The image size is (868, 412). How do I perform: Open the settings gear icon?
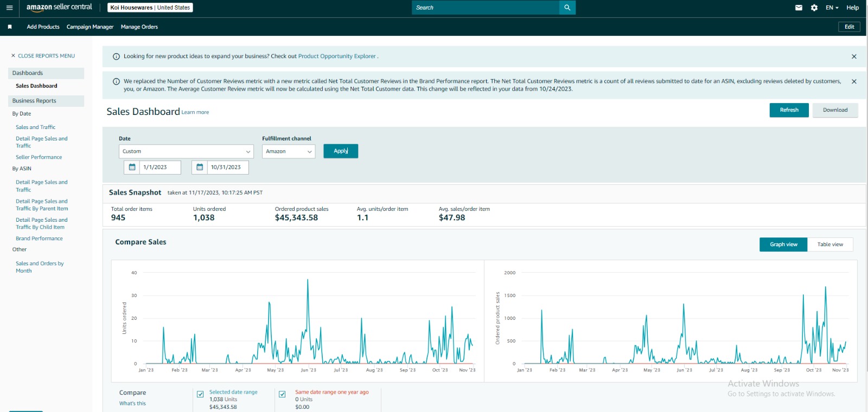814,8
